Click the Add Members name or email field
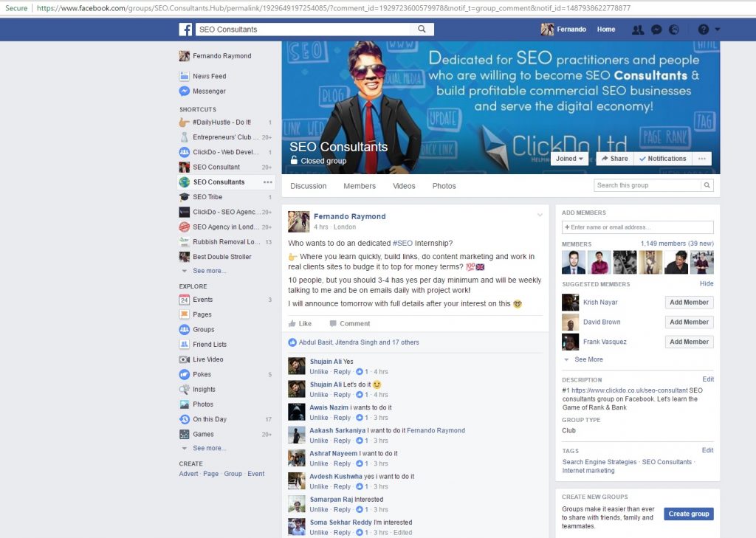Image resolution: width=756 pixels, height=538 pixels. 637,227
